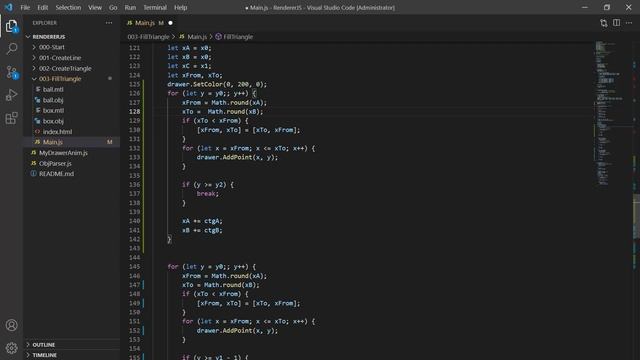Open the Search view in activity bar
640x360 pixels.
coord(11,49)
